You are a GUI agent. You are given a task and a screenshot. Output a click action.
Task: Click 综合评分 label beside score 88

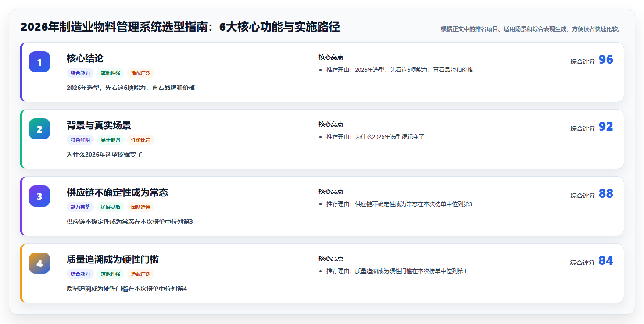pos(583,196)
